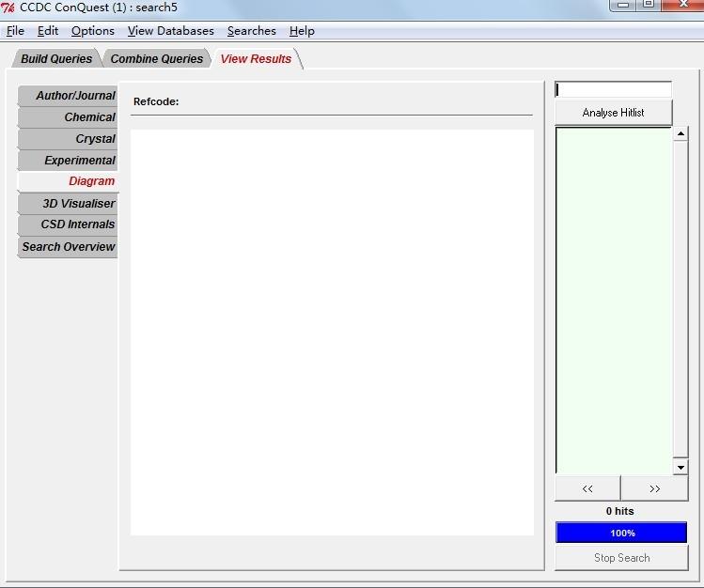Open the Crystal side tab

(x=69, y=139)
